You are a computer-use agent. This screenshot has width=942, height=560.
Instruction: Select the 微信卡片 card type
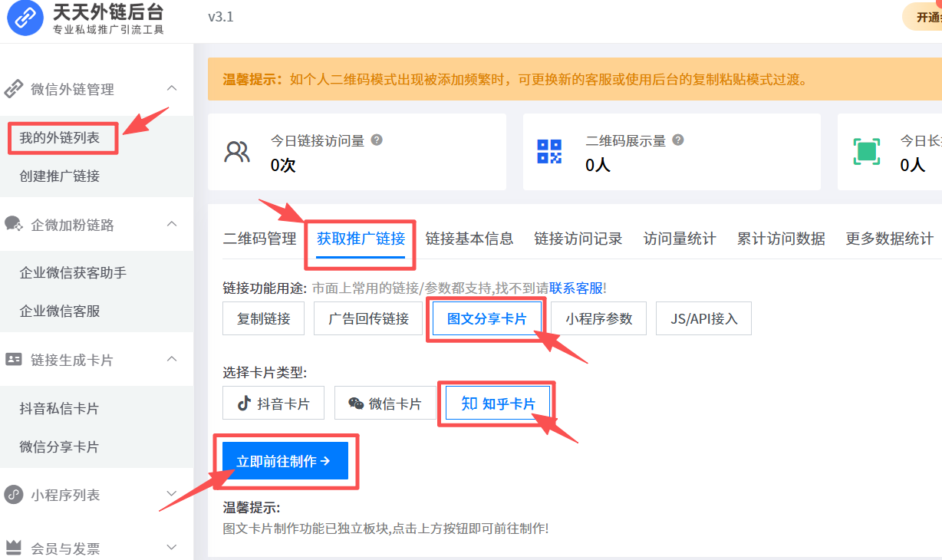click(385, 404)
